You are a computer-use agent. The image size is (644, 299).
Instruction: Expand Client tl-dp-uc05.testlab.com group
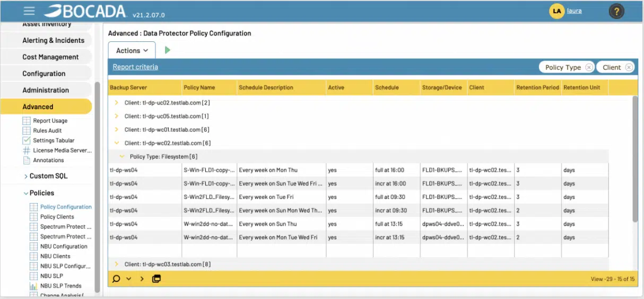click(x=117, y=116)
